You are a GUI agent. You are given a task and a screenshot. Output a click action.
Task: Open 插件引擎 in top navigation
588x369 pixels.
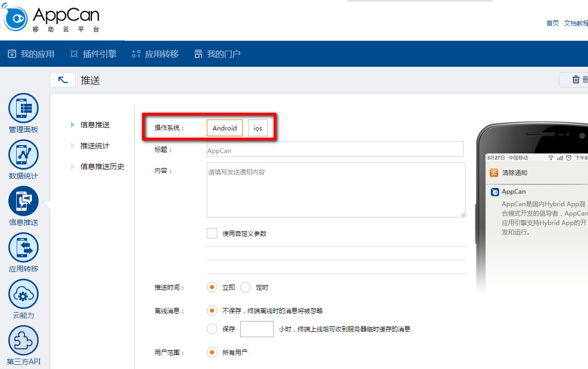pyautogui.click(x=100, y=54)
